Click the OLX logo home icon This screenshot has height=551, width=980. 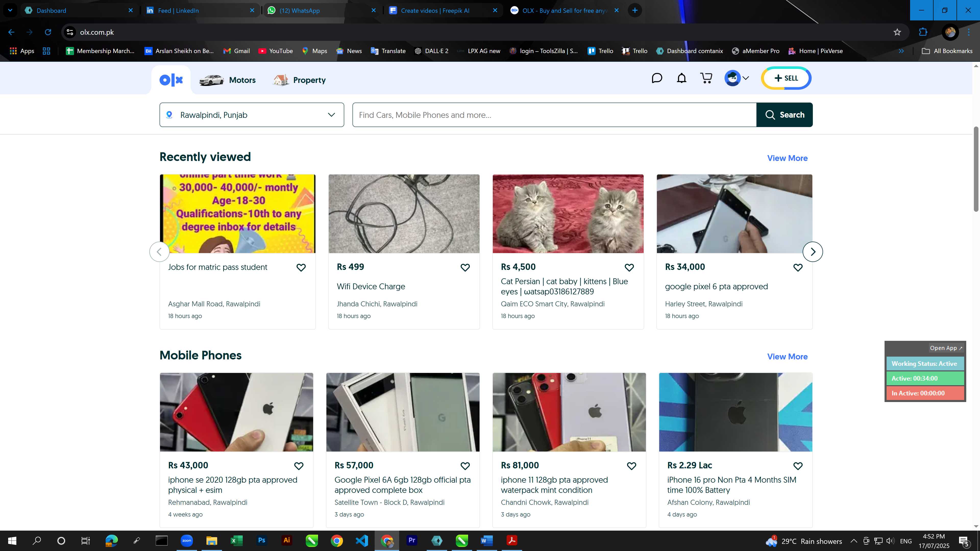point(171,80)
